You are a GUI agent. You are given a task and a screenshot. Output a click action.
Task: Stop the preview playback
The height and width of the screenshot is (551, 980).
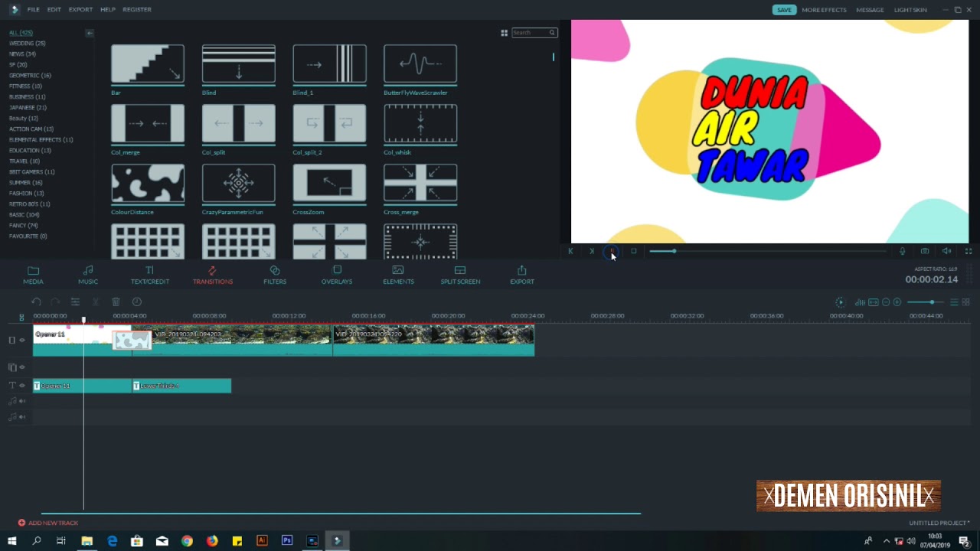633,251
